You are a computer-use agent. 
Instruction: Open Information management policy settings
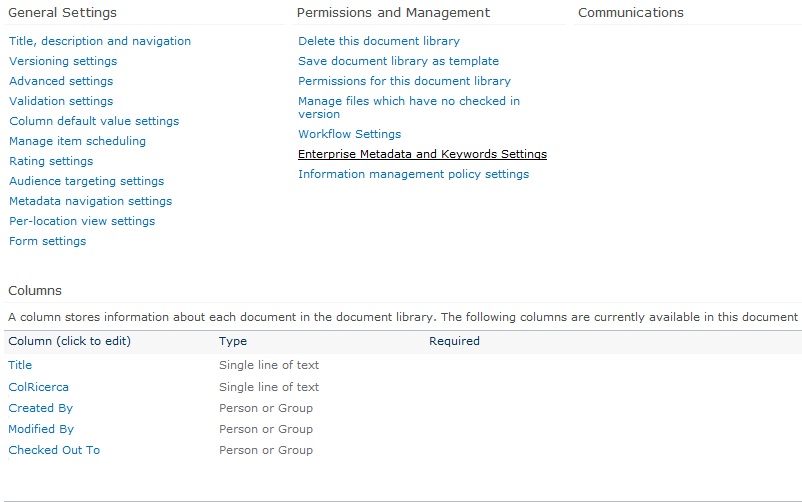pyautogui.click(x=413, y=174)
